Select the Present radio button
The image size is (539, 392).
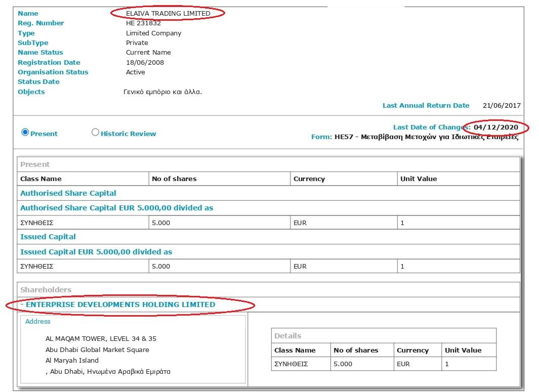pyautogui.click(x=25, y=133)
